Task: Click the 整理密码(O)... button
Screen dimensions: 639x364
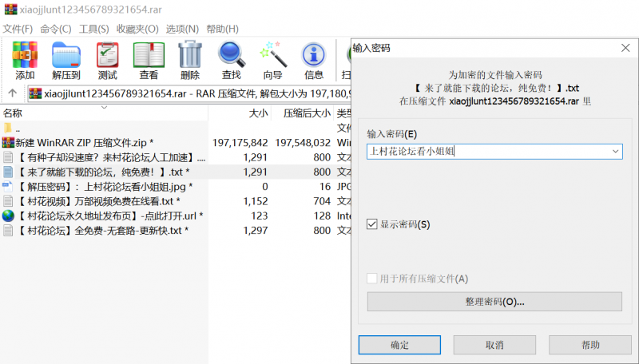Action: point(494,302)
